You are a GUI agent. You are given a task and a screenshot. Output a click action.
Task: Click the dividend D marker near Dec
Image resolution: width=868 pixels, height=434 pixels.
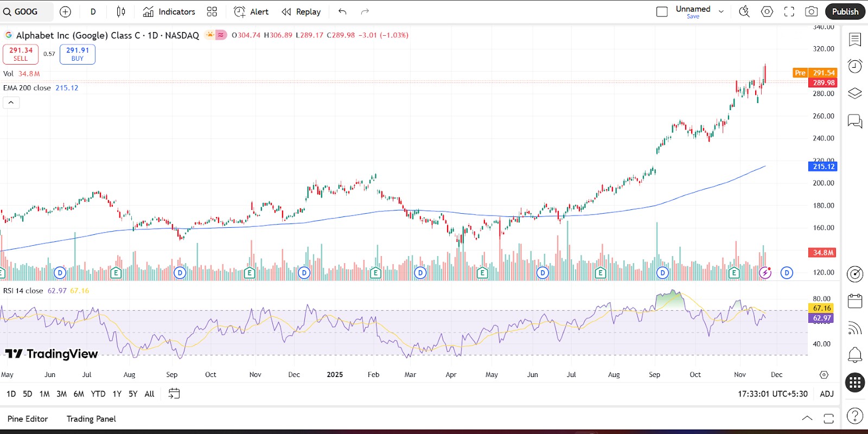coord(787,273)
